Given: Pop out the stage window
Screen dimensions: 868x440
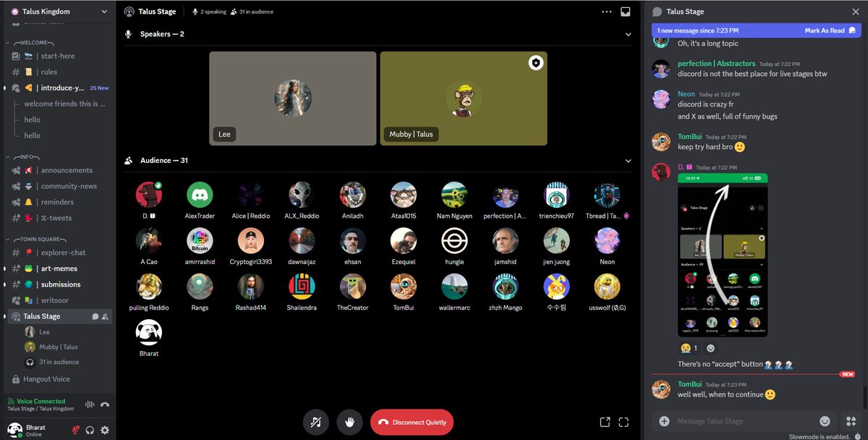Looking at the screenshot, I should coord(605,422).
